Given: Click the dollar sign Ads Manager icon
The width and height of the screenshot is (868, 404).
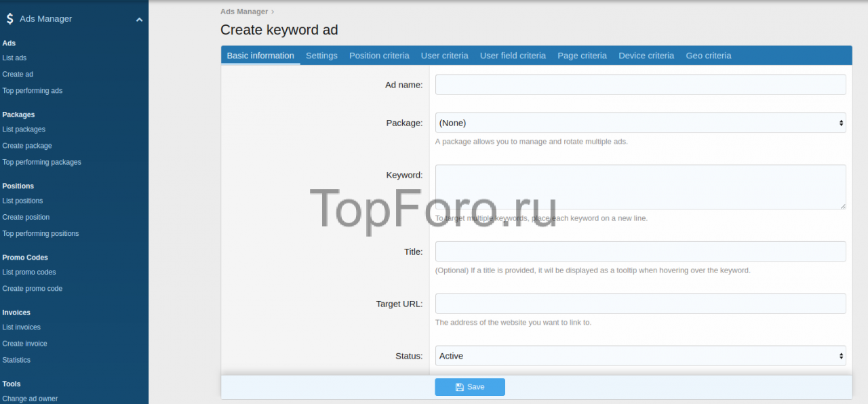Looking at the screenshot, I should pyautogui.click(x=9, y=19).
